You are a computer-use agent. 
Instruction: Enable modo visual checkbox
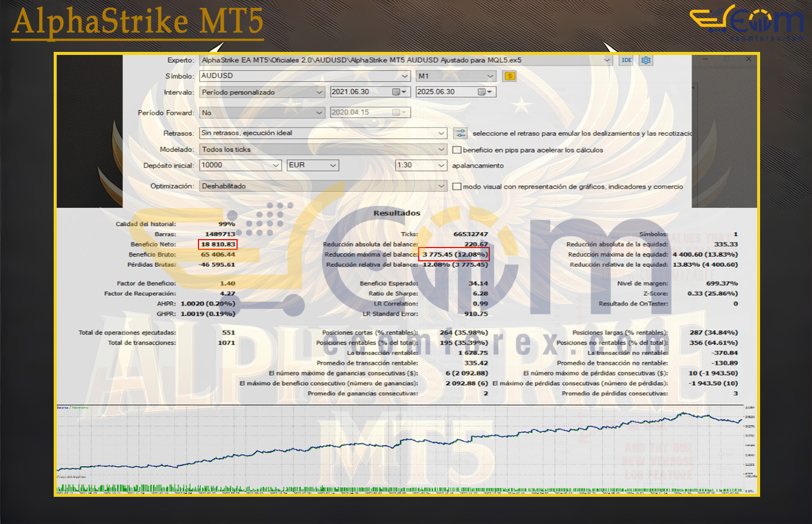point(457,187)
